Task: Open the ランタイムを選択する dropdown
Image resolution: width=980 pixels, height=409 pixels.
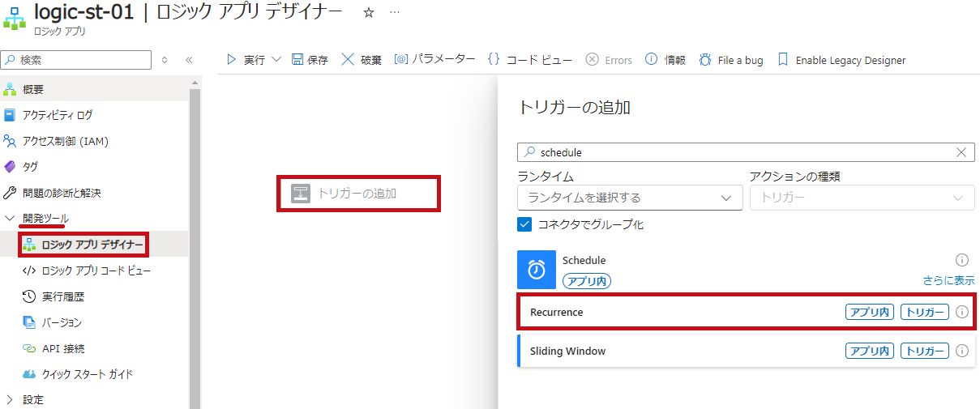Action: (x=630, y=198)
